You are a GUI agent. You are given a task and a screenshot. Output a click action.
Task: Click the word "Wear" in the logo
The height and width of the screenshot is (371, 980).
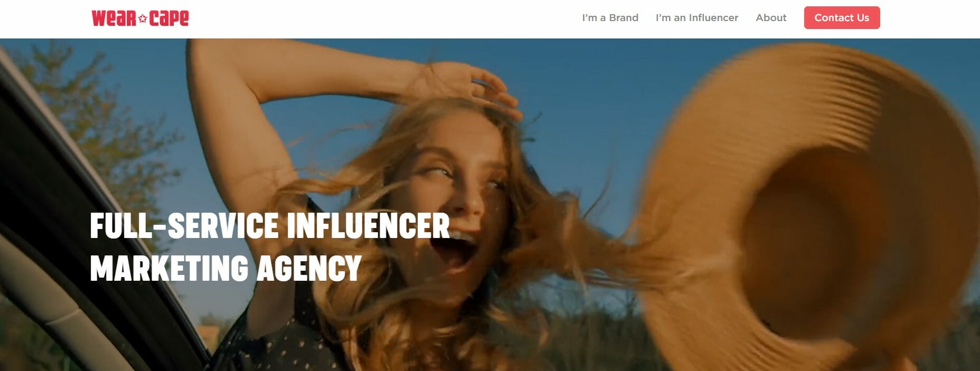click(x=114, y=18)
